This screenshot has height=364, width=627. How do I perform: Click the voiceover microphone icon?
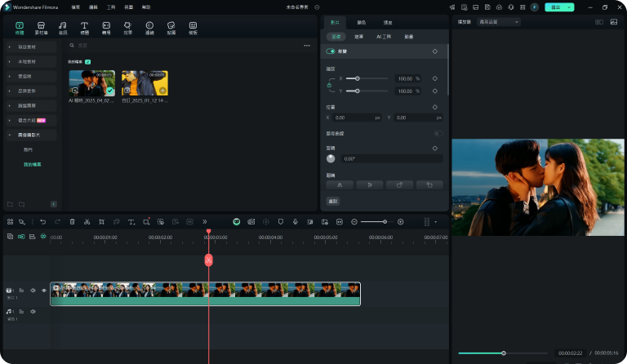pyautogui.click(x=295, y=222)
